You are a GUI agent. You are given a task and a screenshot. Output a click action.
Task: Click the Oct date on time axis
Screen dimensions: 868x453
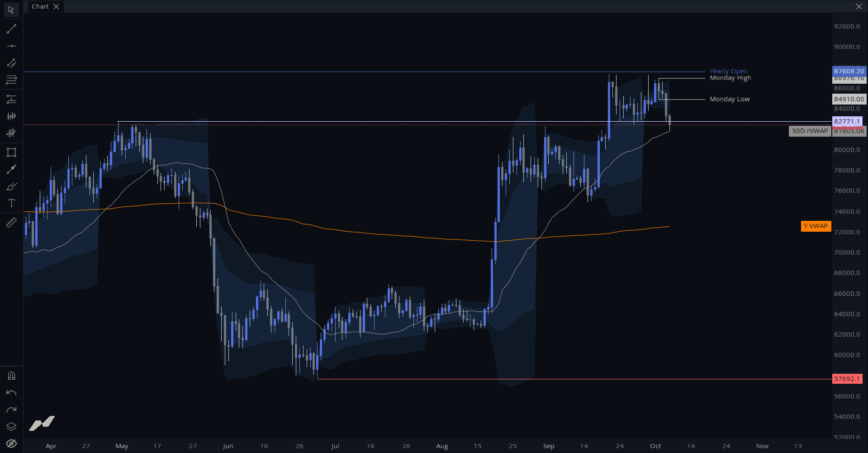coord(655,446)
